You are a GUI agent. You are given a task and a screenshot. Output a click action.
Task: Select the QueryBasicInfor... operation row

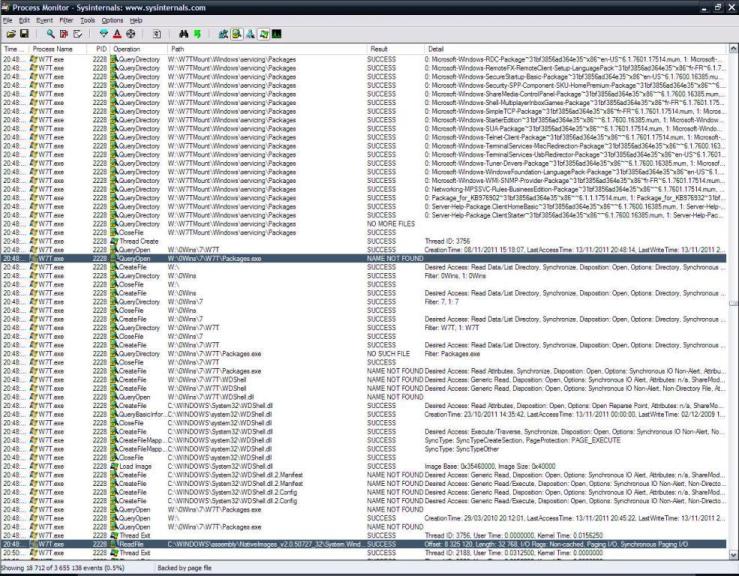363,415
